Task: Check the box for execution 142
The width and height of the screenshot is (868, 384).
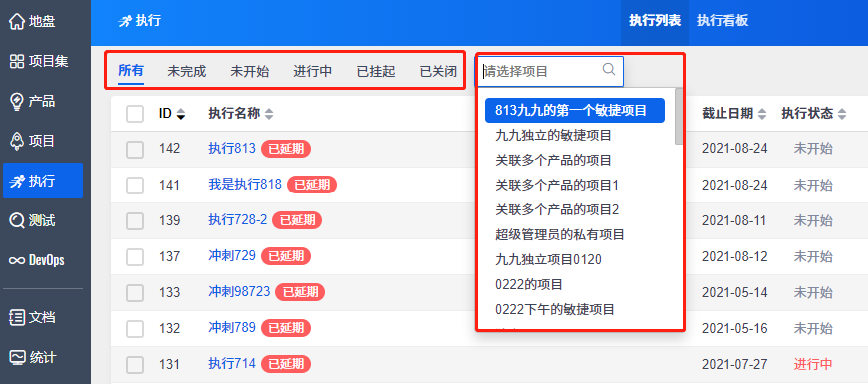Action: tap(135, 149)
